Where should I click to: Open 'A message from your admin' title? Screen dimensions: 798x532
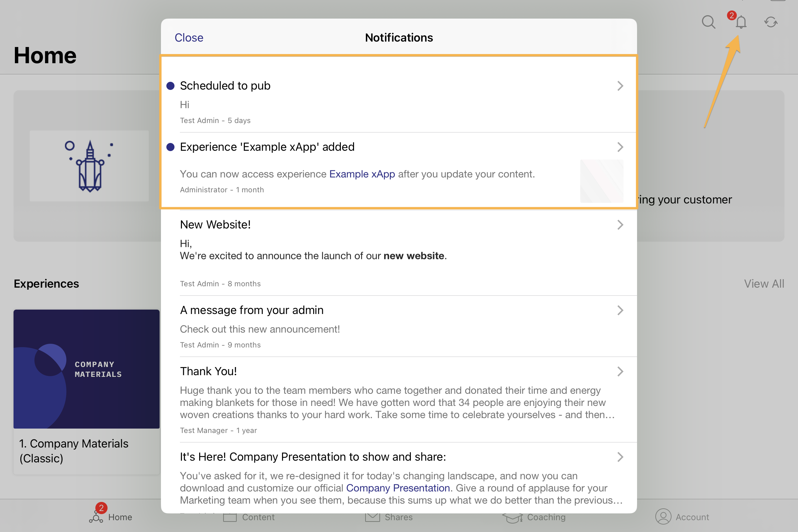click(x=252, y=310)
